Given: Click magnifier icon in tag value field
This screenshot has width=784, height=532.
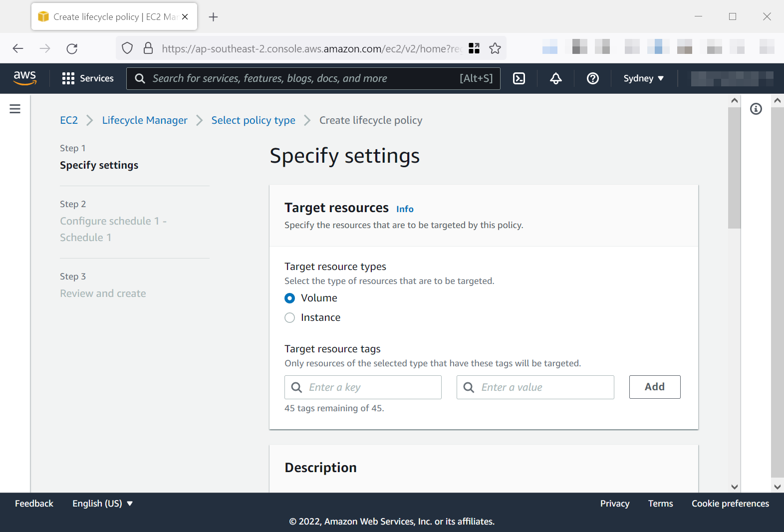Looking at the screenshot, I should point(469,387).
